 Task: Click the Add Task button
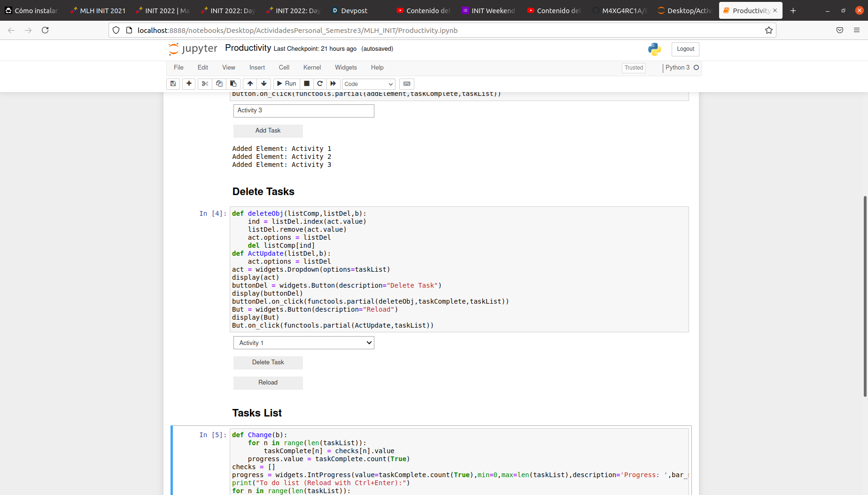pos(268,131)
